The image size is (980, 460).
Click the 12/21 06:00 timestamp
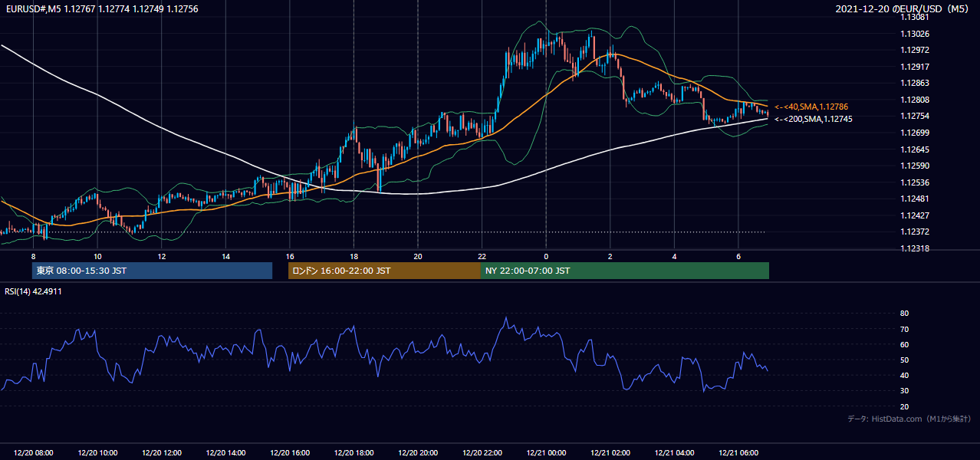pyautogui.click(x=738, y=453)
